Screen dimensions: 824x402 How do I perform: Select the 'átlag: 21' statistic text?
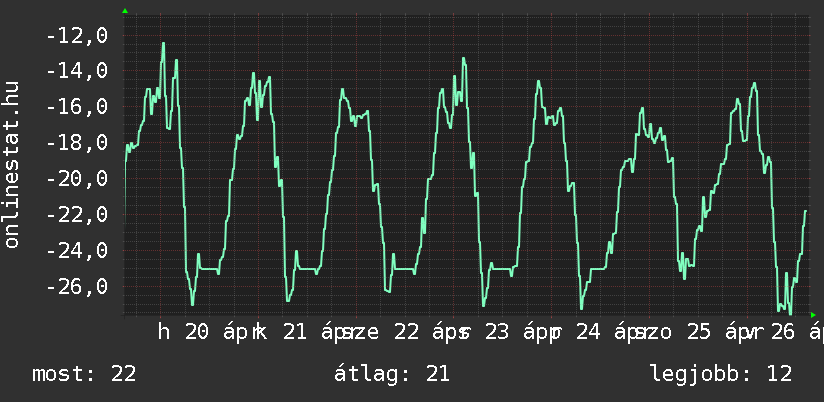(x=394, y=374)
